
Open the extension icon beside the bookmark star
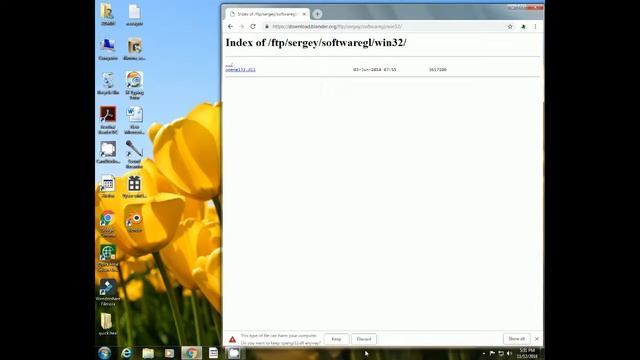point(523,27)
